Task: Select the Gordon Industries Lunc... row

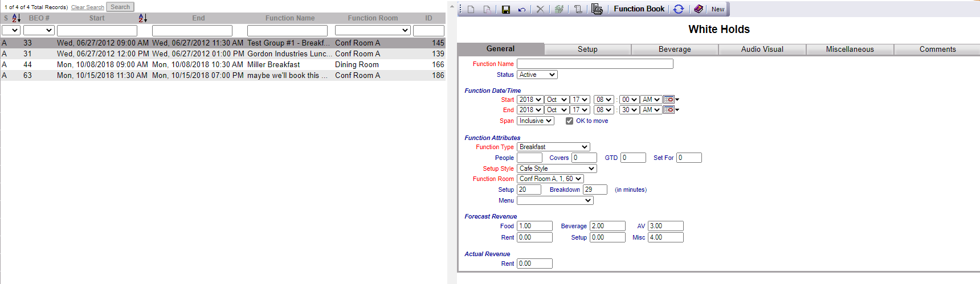Action: [x=223, y=53]
